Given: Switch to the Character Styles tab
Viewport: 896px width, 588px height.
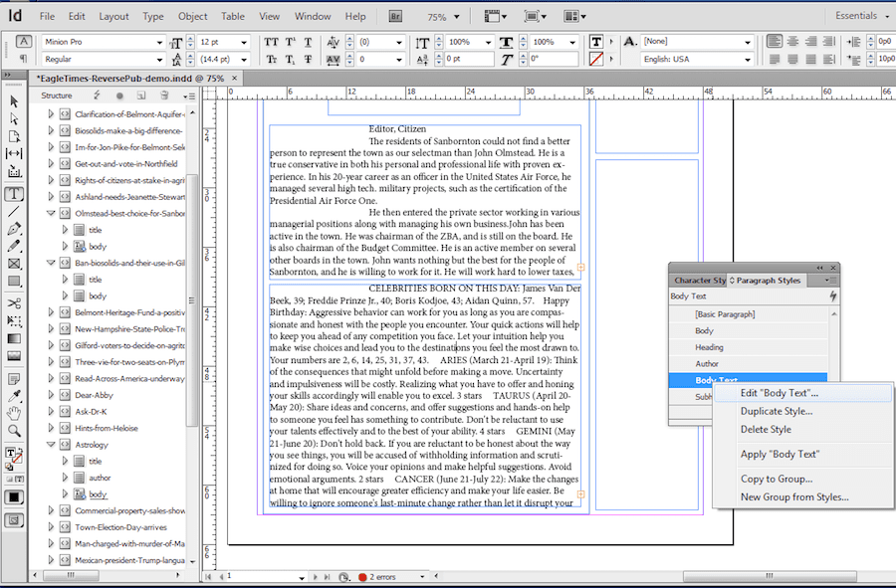Looking at the screenshot, I should click(698, 281).
